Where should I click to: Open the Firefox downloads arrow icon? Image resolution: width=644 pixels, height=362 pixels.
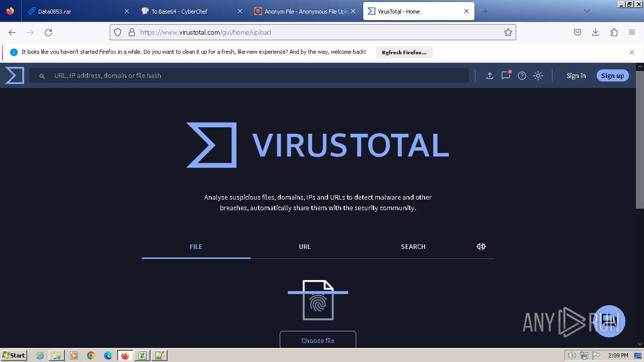(x=596, y=32)
